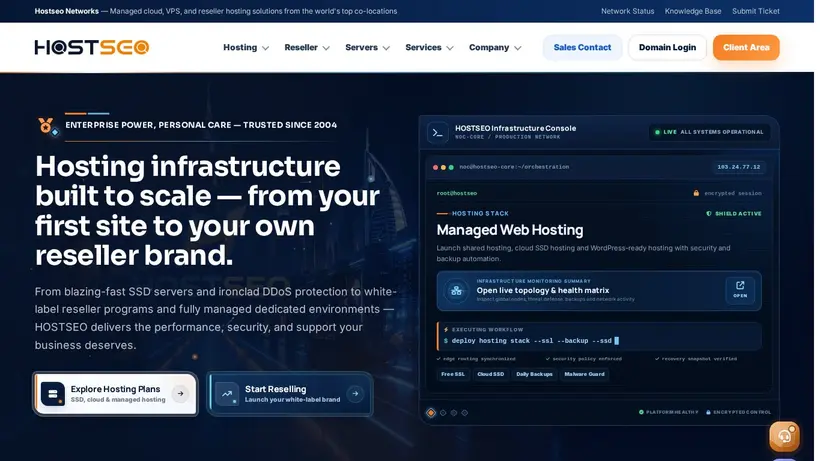The height and width of the screenshot is (461, 820).
Task: Click the edge routing synchronized checkmark
Action: coord(438,359)
